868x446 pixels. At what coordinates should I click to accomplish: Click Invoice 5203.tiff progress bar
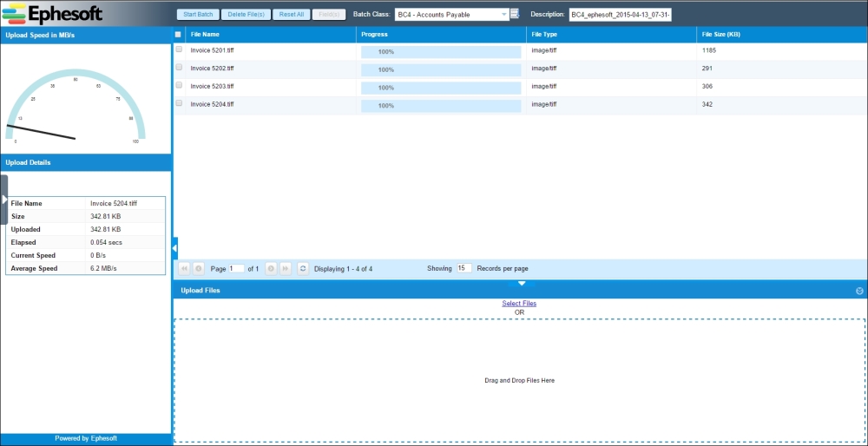click(x=441, y=88)
